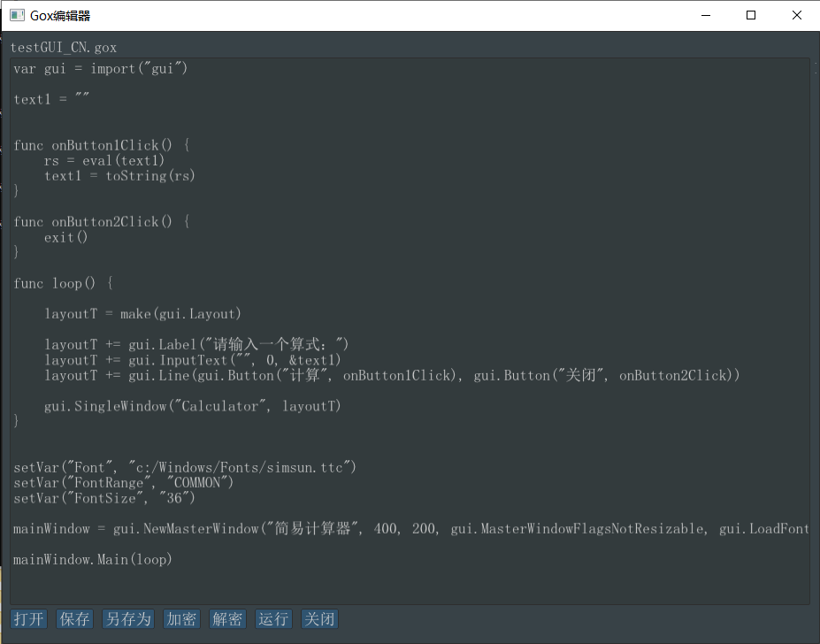Screen dimensions: 820x644
Task: Click the setVar("Font", simsun.ttc) line
Action: click(x=185, y=467)
